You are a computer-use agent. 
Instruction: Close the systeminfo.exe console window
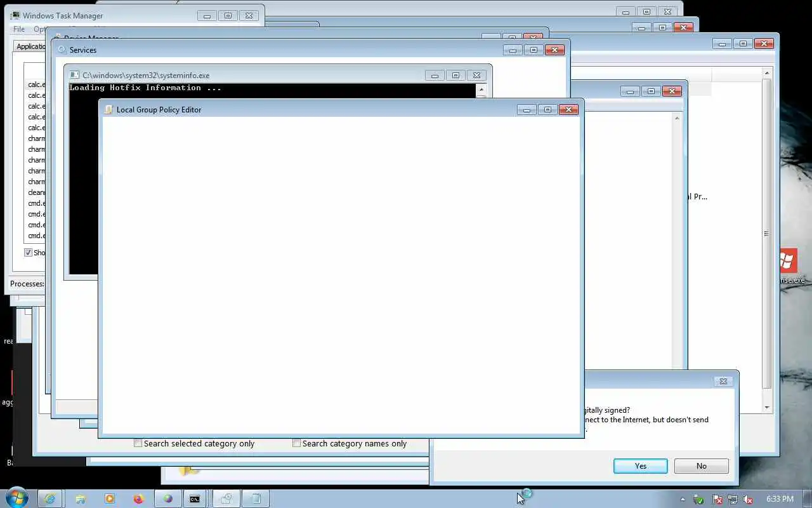[x=476, y=75]
